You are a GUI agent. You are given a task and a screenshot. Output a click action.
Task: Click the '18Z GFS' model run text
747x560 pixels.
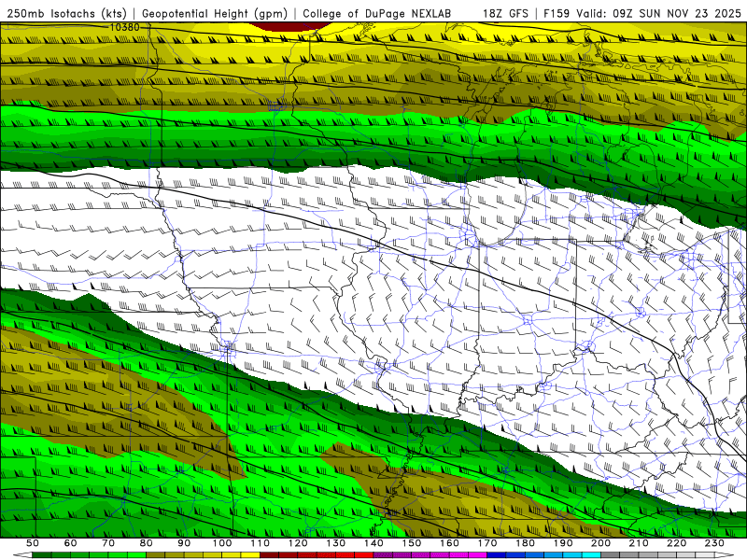(x=505, y=13)
